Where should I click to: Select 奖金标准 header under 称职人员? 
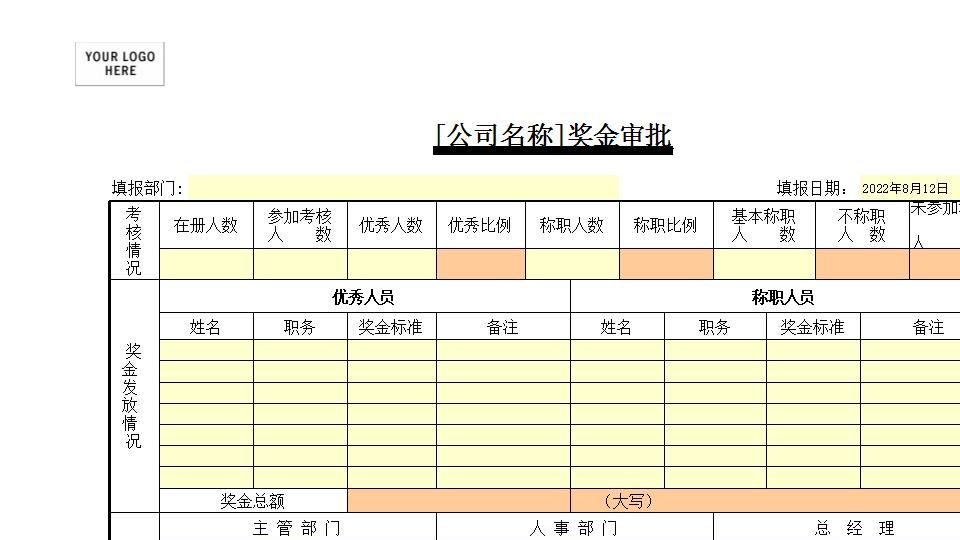click(812, 326)
